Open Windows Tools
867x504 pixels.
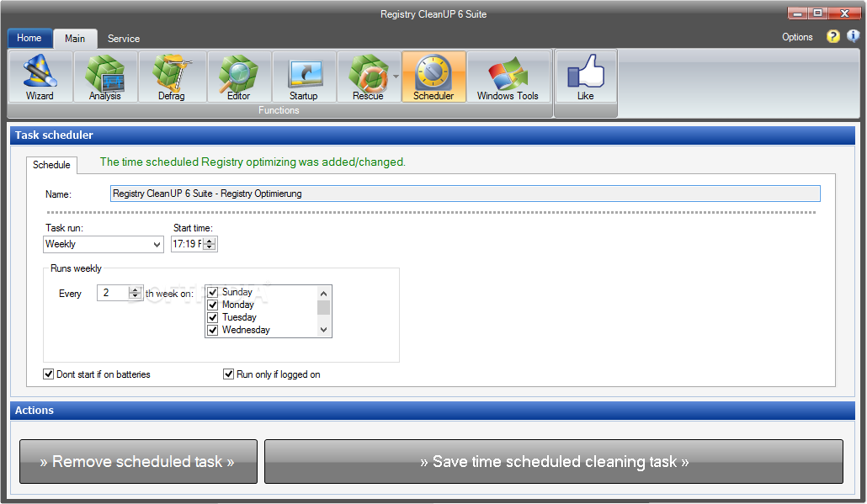pyautogui.click(x=508, y=77)
